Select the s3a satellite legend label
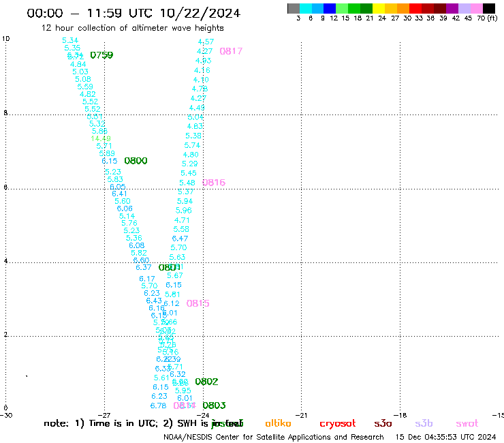The height and width of the screenshot is (443, 504). (383, 423)
